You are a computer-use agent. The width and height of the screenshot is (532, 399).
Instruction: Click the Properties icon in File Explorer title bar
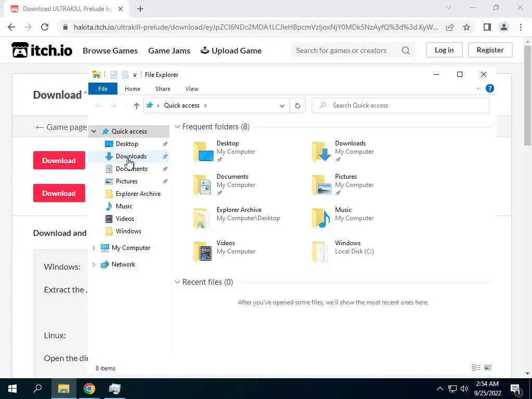pos(114,75)
